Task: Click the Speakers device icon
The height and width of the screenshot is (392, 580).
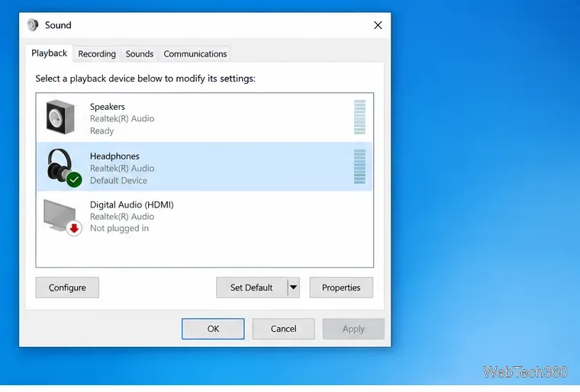Action: [60, 117]
